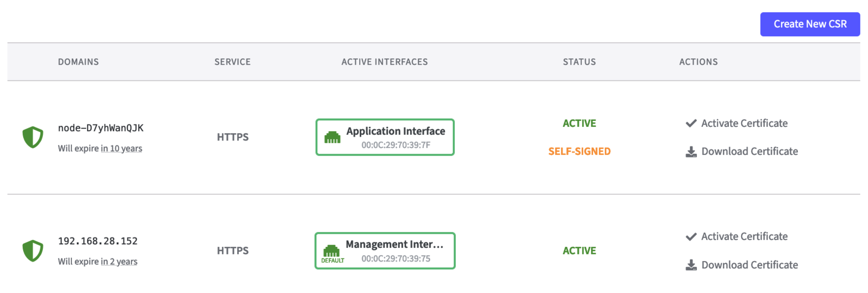The height and width of the screenshot is (293, 868).
Task: Click the 'in 2 years' expiry text
Action: coord(119,262)
